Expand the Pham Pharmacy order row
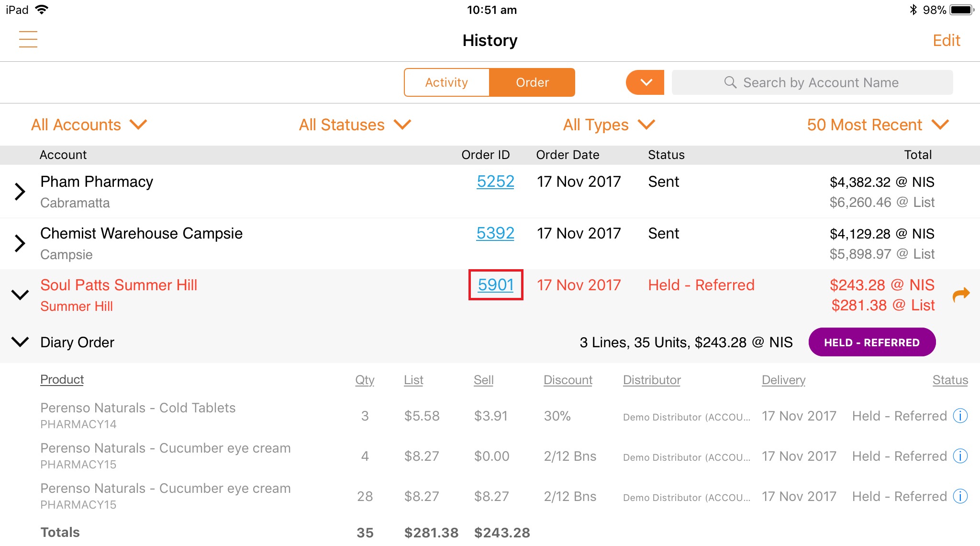980x546 pixels. point(20,192)
